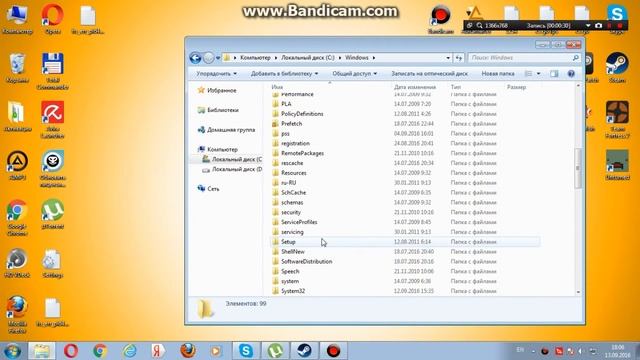The image size is (640, 360).
Task: Select the rescache folder
Action: pyautogui.click(x=292, y=163)
